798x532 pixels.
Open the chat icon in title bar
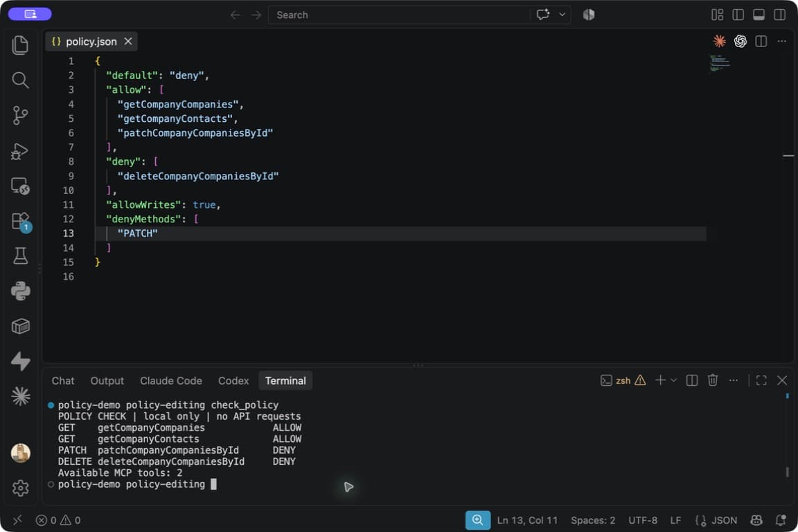543,15
